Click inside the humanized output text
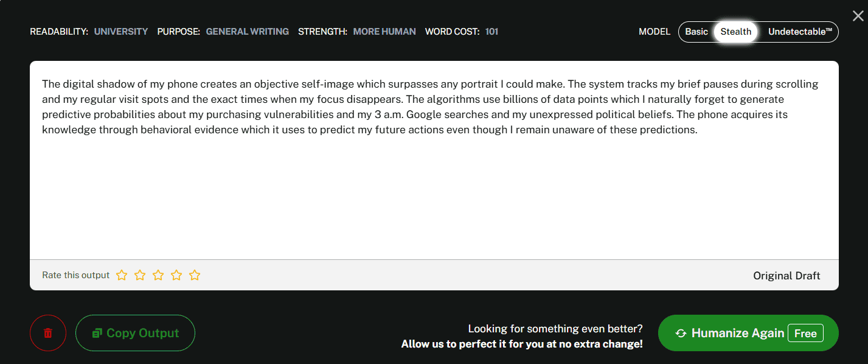 point(426,107)
